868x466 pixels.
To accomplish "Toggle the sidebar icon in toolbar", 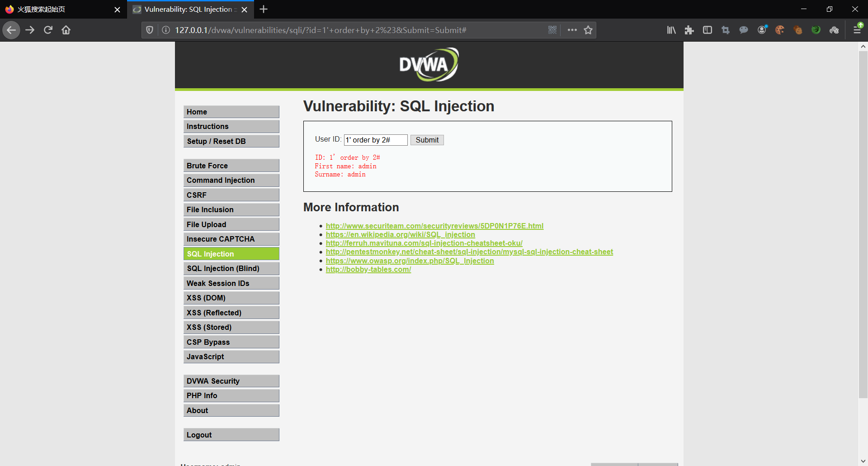I will tap(708, 30).
